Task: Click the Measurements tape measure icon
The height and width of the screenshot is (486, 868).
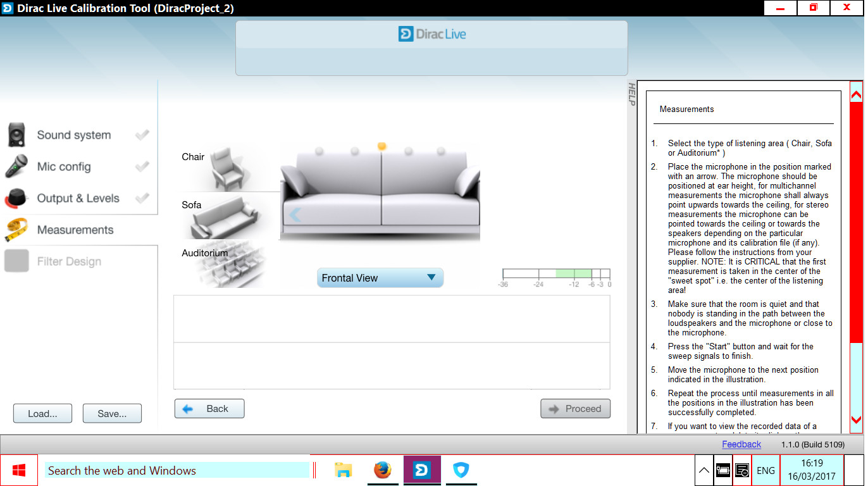Action: point(17,230)
